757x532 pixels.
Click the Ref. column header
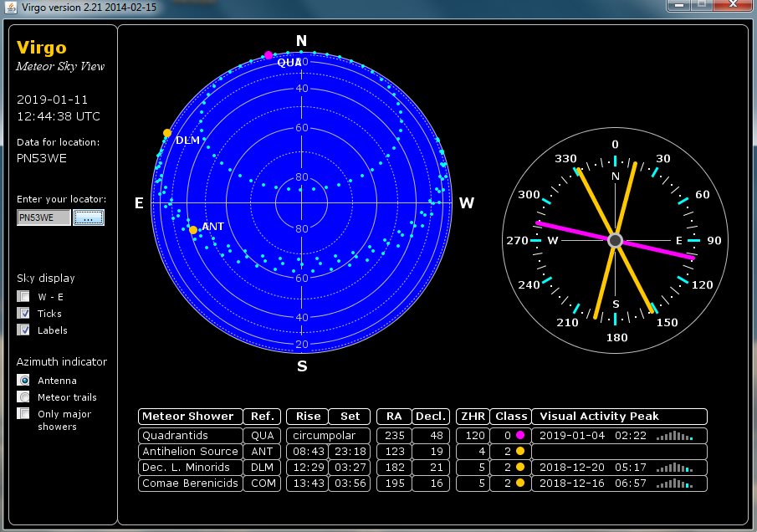pos(262,416)
